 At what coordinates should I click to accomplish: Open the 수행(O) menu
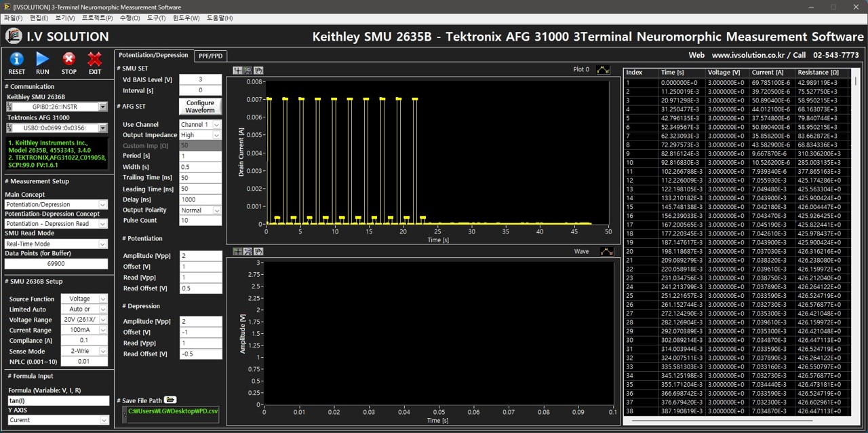(130, 18)
